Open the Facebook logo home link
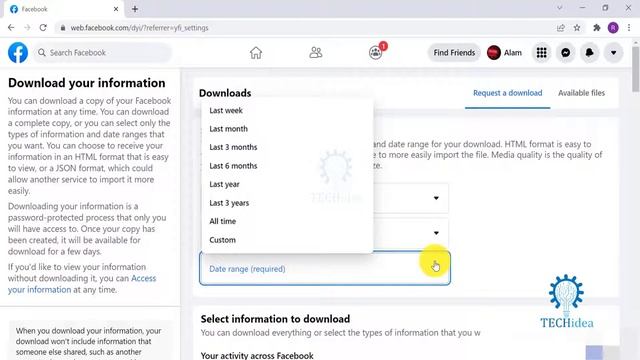This screenshot has width=640, height=360. [x=18, y=53]
